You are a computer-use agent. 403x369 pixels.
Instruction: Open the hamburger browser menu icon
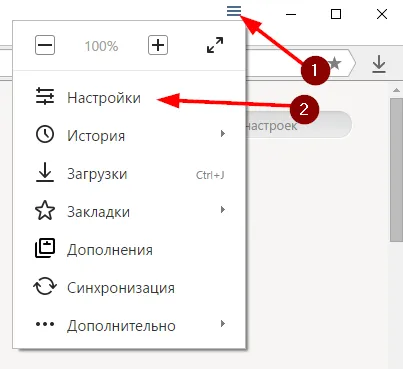click(x=234, y=11)
